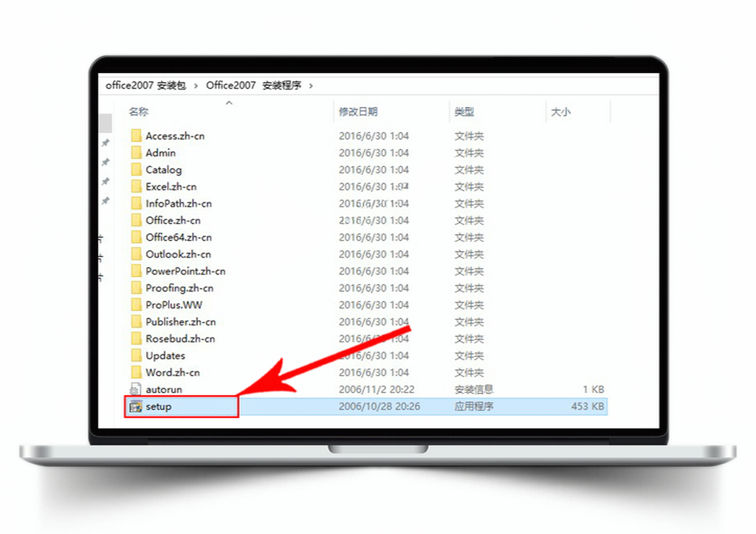Select the file name text 'setup'
This screenshot has height=534, width=756.
click(159, 407)
